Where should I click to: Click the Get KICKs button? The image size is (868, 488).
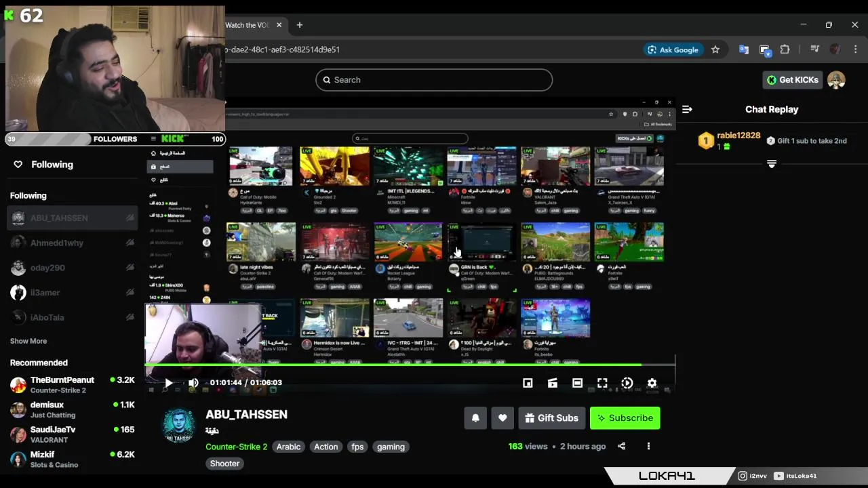coord(793,80)
